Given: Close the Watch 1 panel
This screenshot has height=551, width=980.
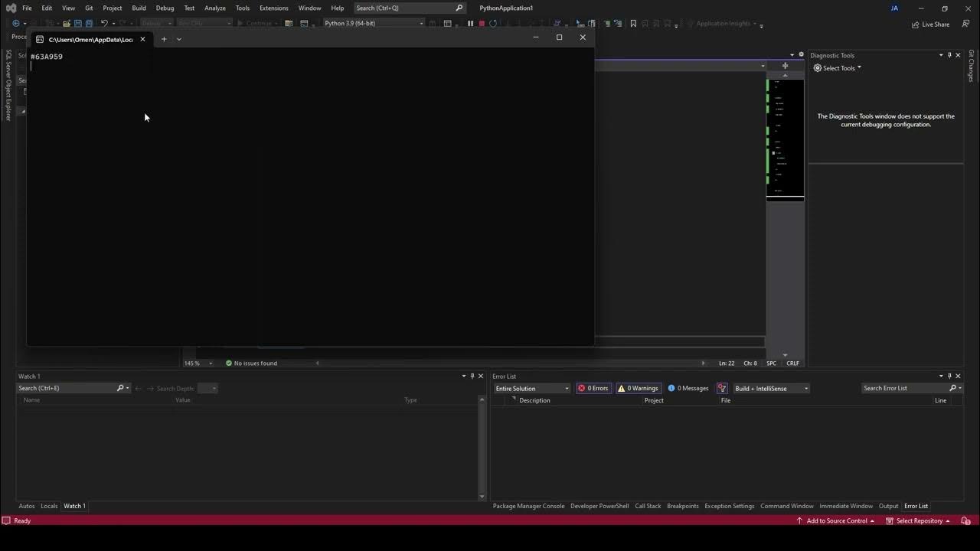Looking at the screenshot, I should [481, 376].
